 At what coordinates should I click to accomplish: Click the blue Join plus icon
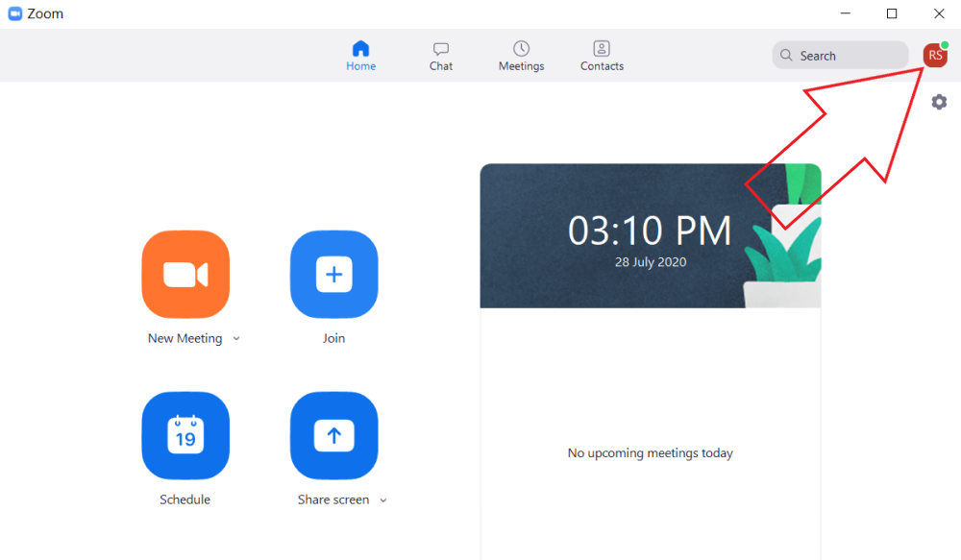pos(333,275)
